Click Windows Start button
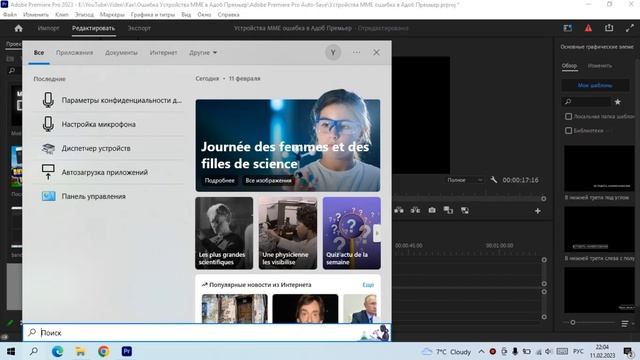Viewport: 640px width, 360px height. 11,351
